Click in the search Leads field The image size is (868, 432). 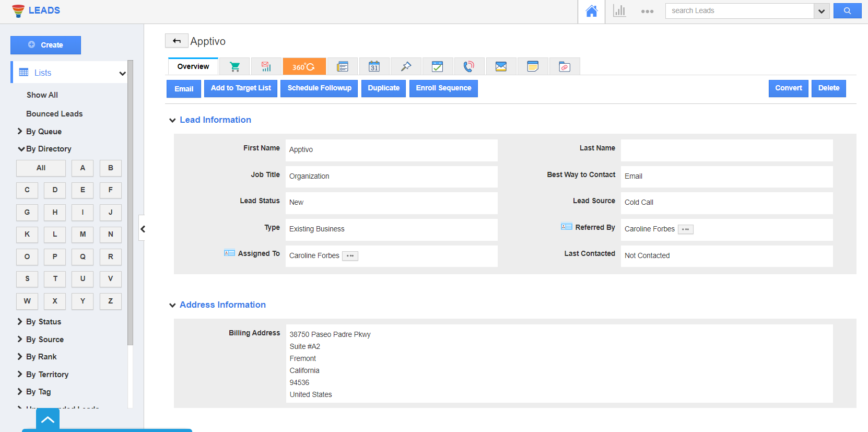click(739, 11)
